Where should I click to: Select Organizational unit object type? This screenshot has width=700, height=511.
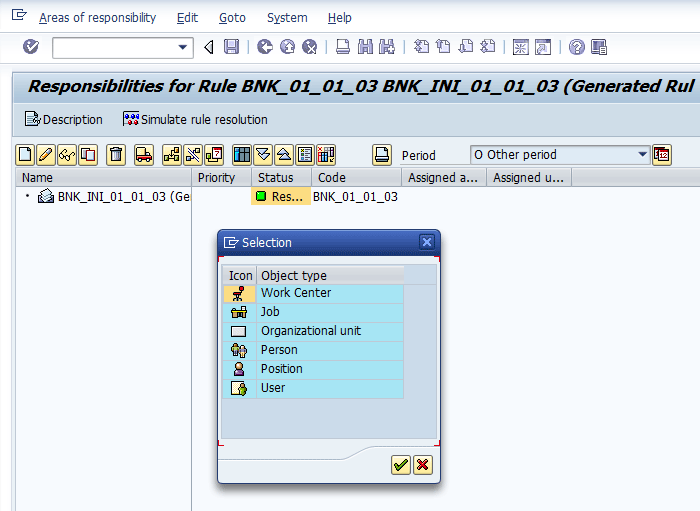coord(313,331)
